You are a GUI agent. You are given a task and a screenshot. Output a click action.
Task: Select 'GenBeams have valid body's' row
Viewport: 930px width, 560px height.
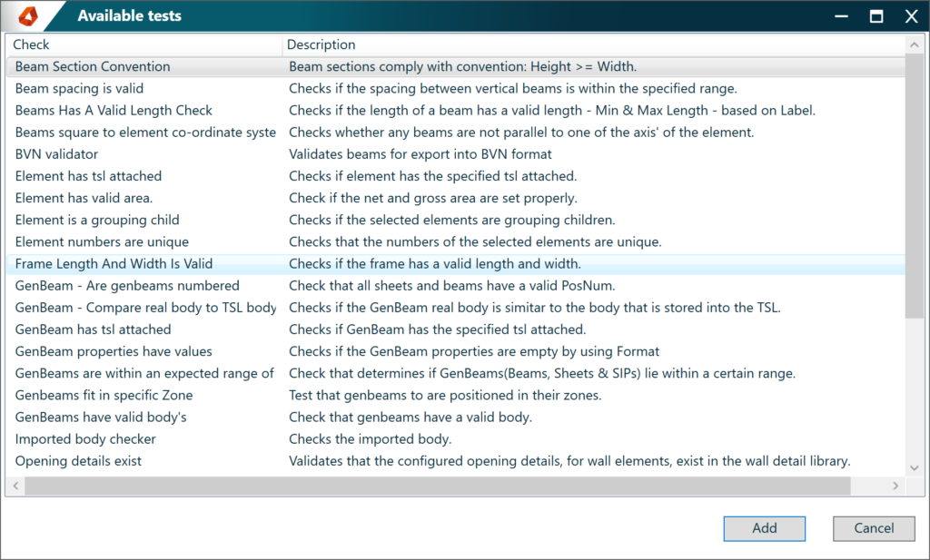tap(456, 418)
